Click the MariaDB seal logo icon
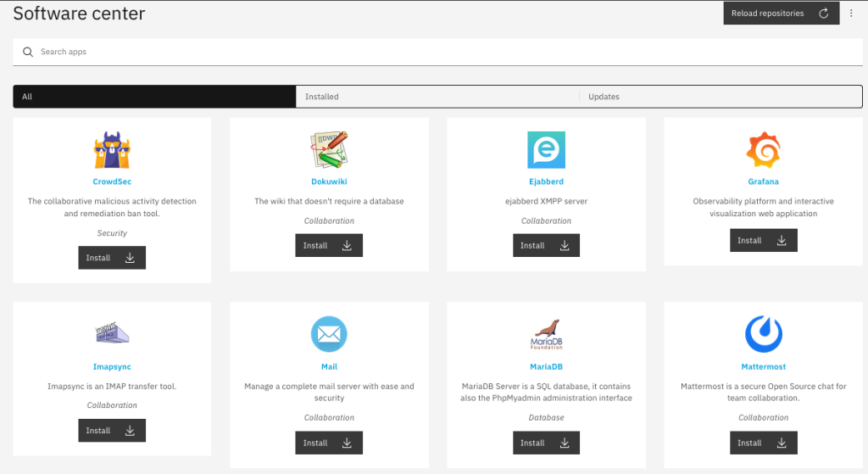This screenshot has height=474, width=868. click(546, 334)
